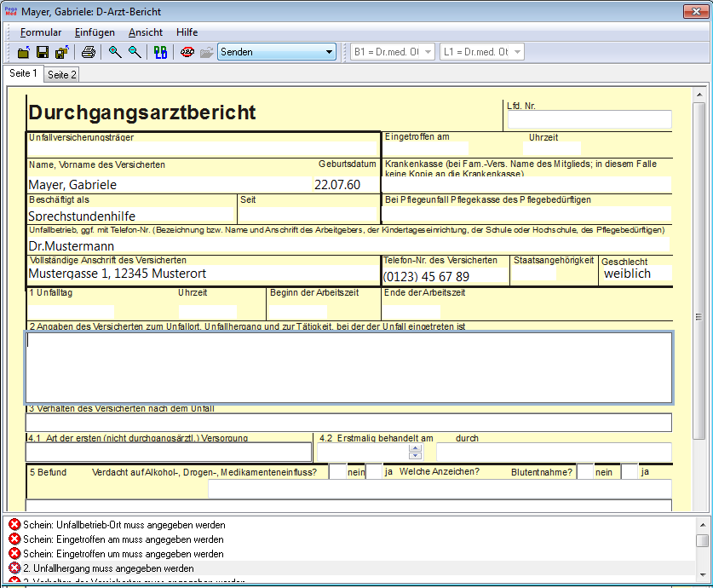Zoom out with the minus magnifier
713x588 pixels.
coord(135,52)
